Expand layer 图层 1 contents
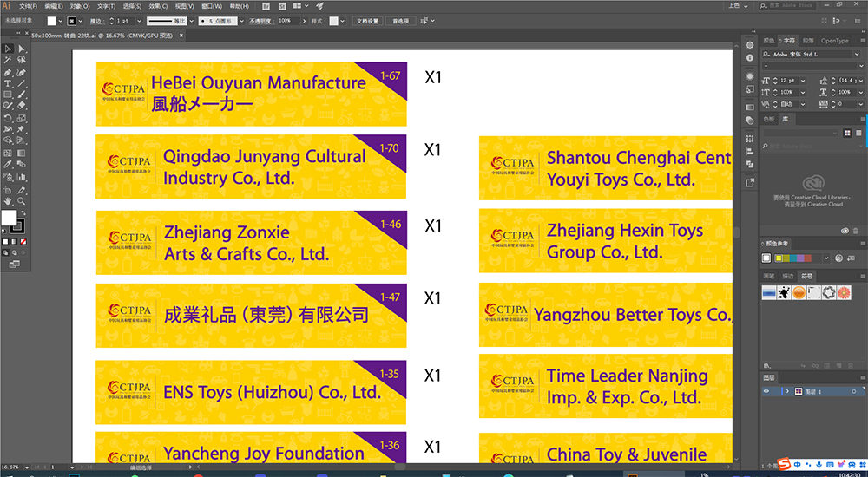 pos(787,391)
